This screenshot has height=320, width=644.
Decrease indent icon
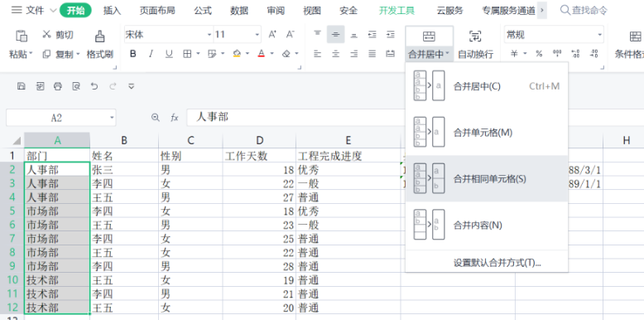[372, 35]
